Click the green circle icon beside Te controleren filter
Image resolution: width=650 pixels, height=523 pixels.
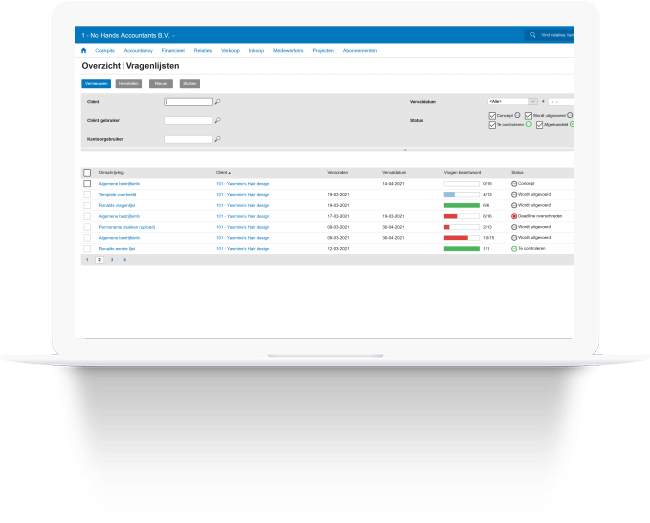(529, 124)
